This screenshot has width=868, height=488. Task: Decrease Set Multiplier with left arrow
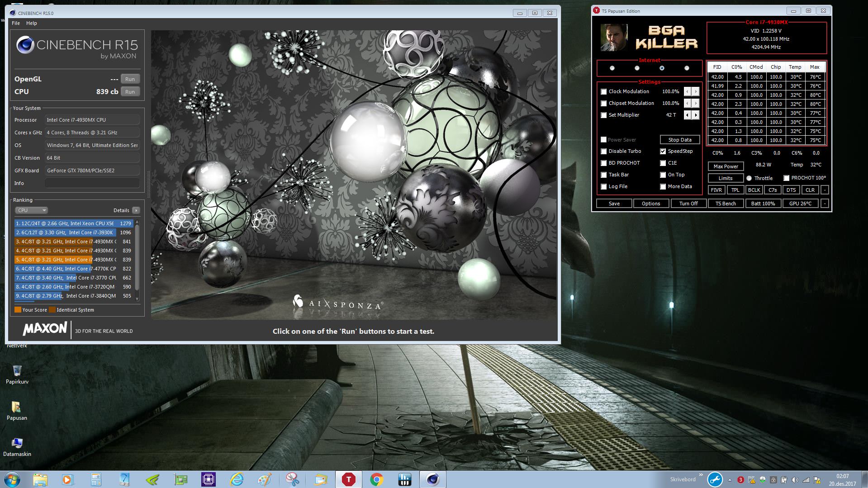click(688, 115)
